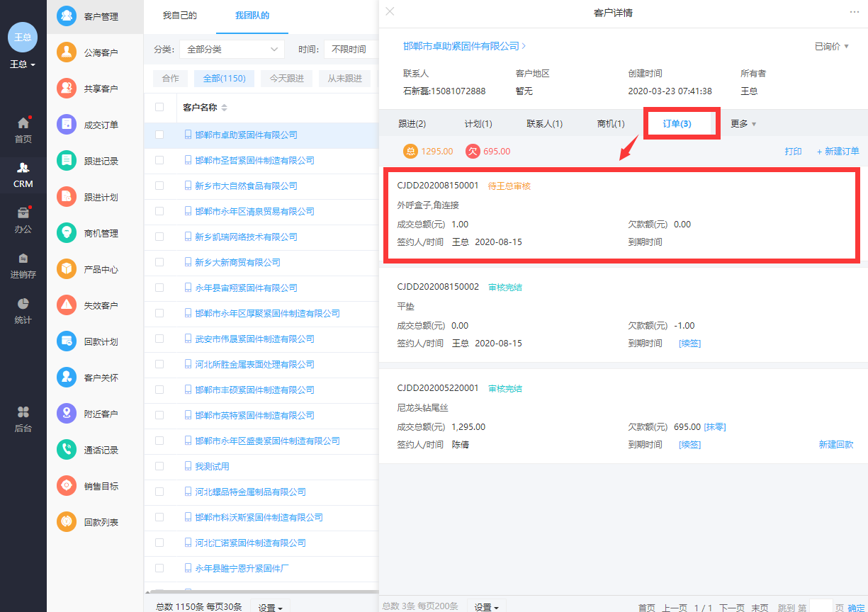Open the 办公 office module
The image size is (868, 612).
click(23, 213)
